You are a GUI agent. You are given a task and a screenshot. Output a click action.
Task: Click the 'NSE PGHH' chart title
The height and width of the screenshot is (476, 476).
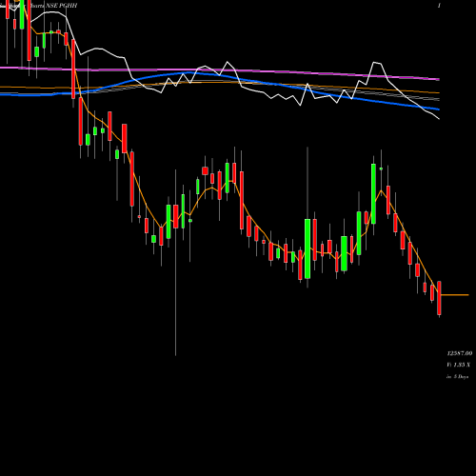(62, 6)
